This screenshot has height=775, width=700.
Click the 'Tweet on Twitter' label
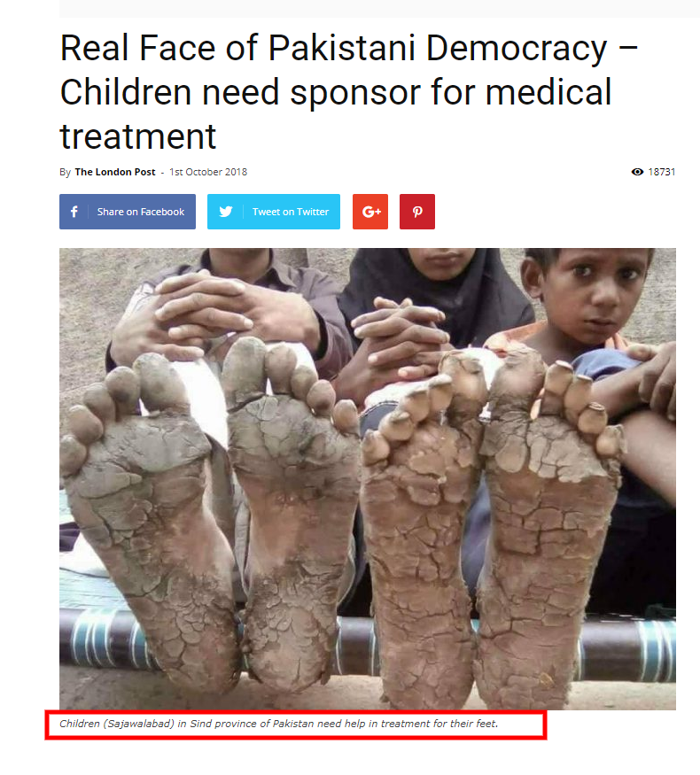pyautogui.click(x=290, y=212)
